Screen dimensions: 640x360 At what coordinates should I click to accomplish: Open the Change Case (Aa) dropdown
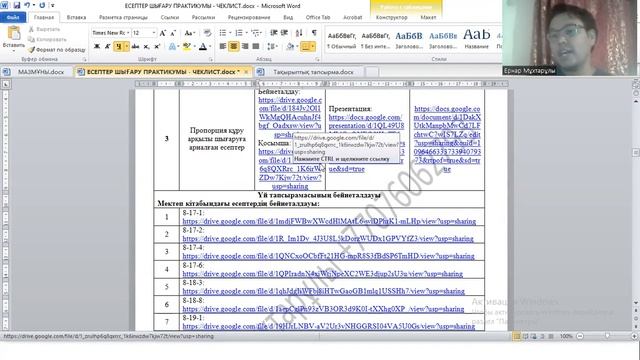click(189, 33)
